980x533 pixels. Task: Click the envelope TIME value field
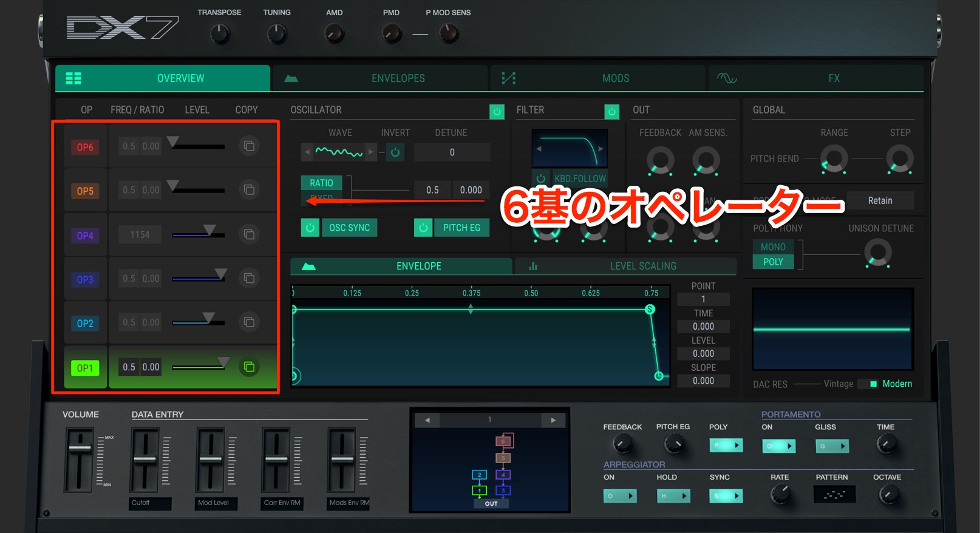(703, 327)
